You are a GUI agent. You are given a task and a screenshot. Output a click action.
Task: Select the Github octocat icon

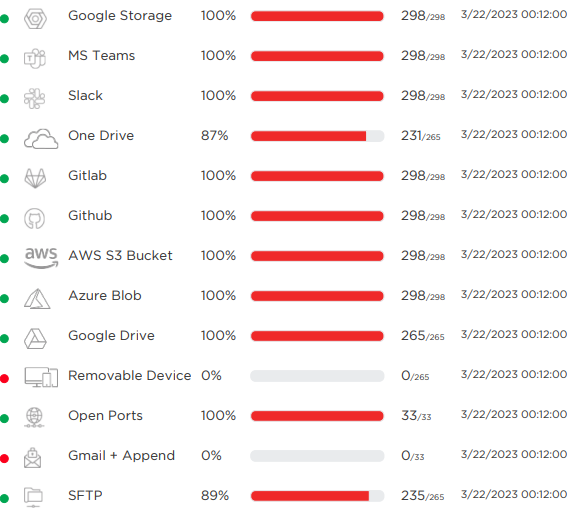pos(35,219)
